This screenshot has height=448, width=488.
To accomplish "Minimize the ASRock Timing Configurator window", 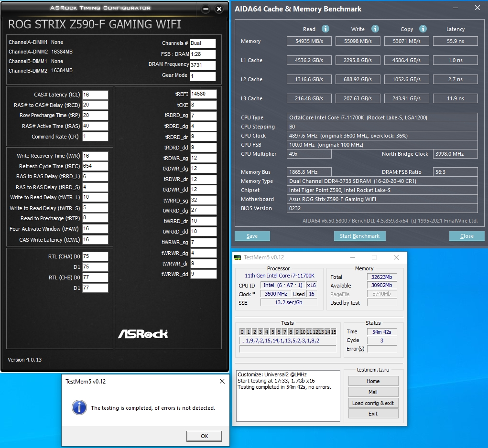I will coord(206,9).
